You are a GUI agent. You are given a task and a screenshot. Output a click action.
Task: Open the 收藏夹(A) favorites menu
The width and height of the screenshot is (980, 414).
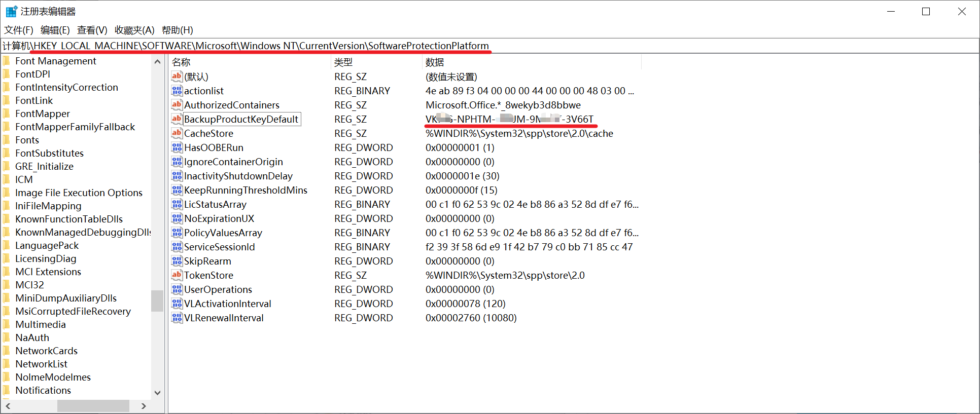134,30
